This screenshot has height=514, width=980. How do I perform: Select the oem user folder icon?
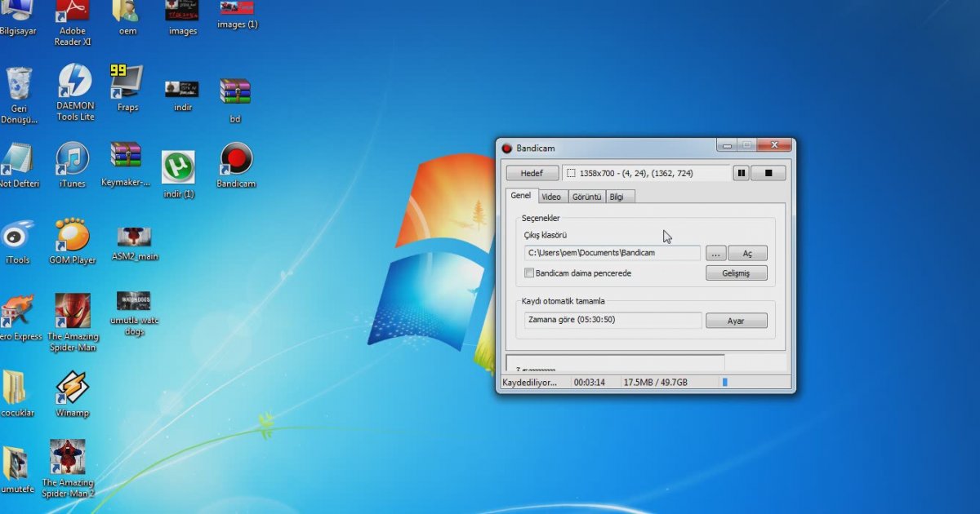pos(127,20)
